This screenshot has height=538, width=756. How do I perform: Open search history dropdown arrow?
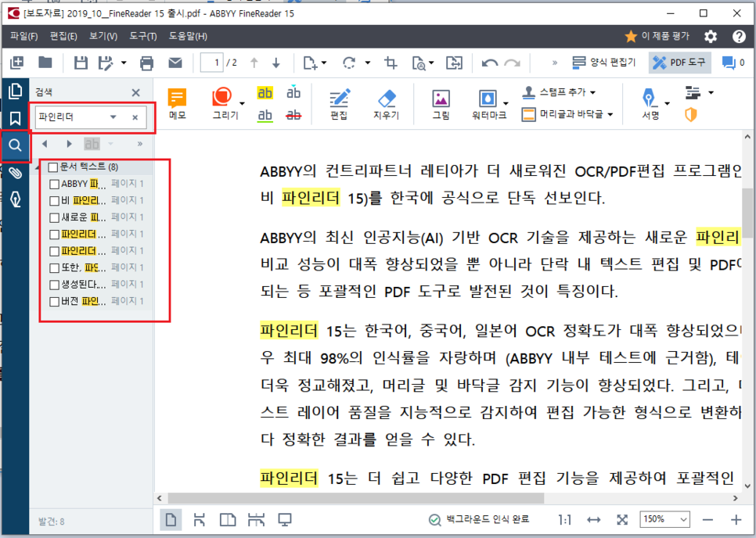coord(113,117)
